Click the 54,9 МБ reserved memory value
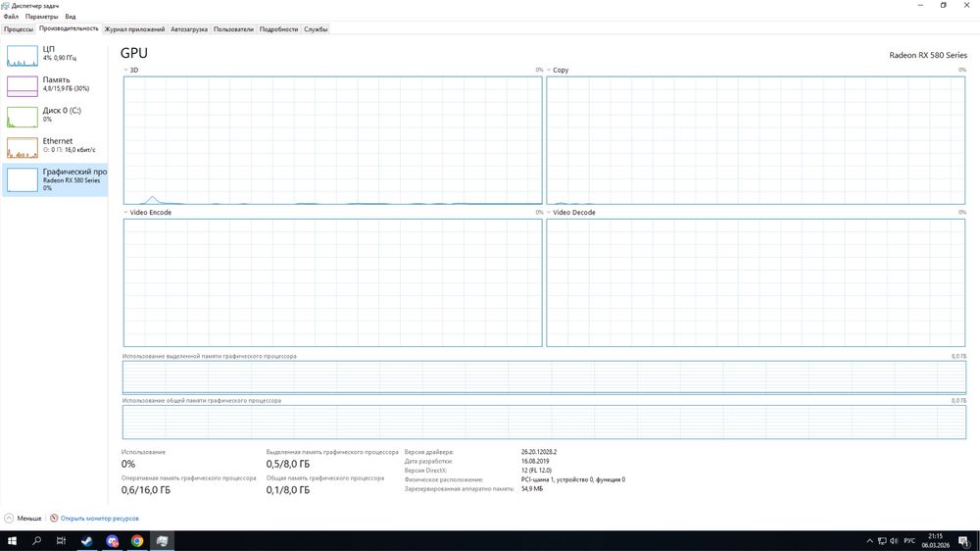Image resolution: width=980 pixels, height=551 pixels. [x=532, y=488]
